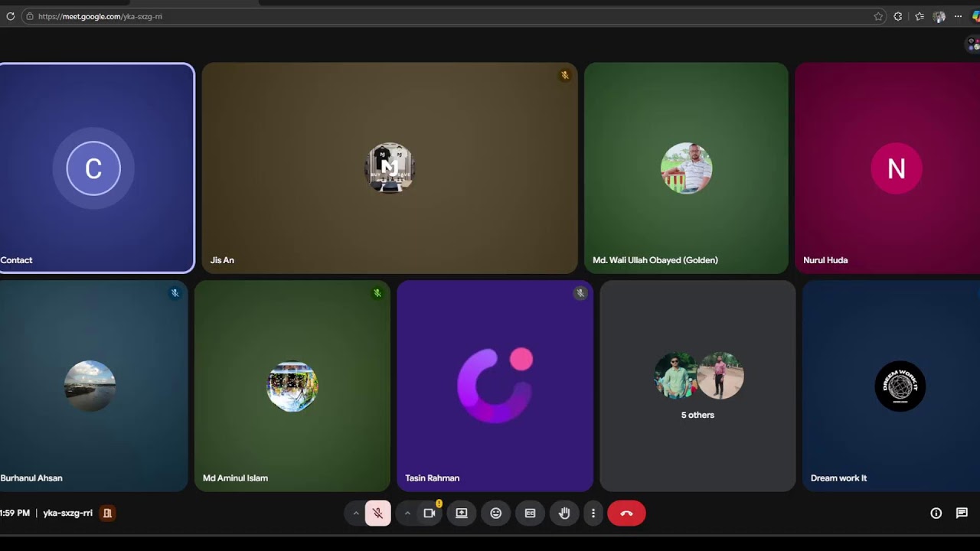This screenshot has height=551, width=980.
Task: Click Nurul Huda's N avatar
Action: coord(897,168)
